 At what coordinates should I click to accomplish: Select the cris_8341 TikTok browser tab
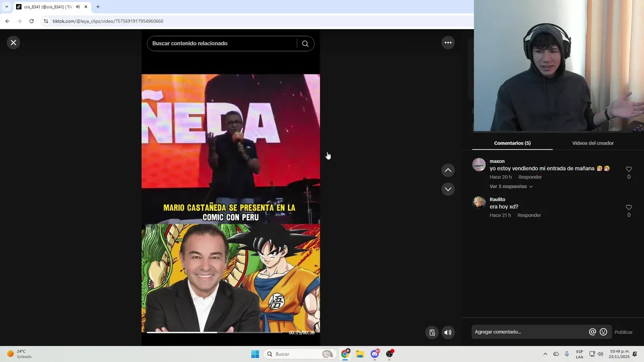pos(48,7)
